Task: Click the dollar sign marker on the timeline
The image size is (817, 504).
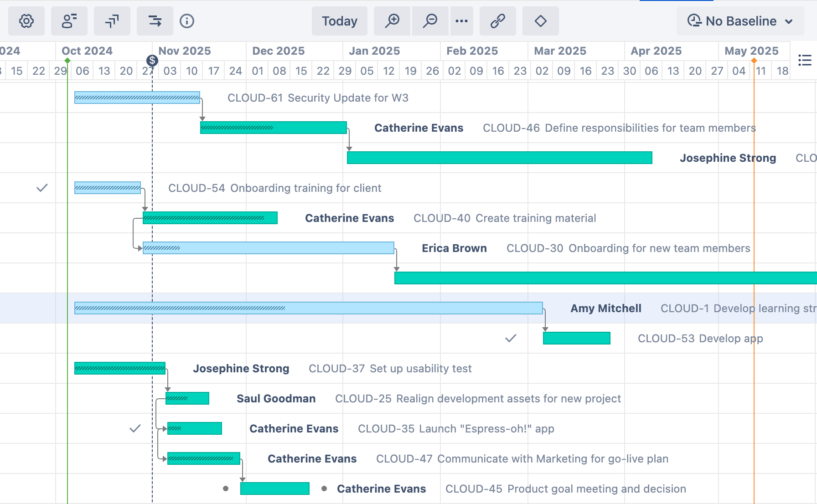Action: pos(152,59)
